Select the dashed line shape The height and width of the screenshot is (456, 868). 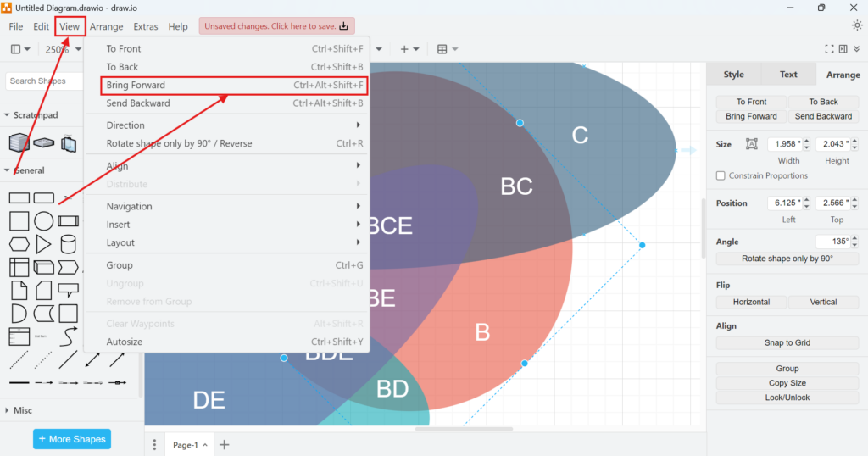[19, 359]
